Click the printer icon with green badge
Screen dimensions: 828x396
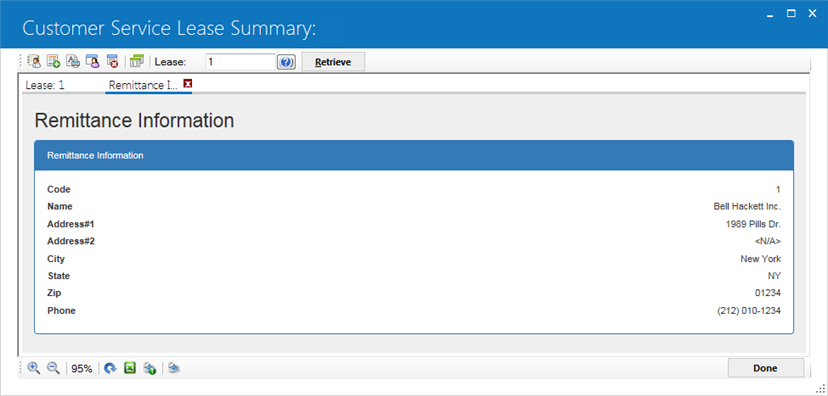(x=149, y=368)
